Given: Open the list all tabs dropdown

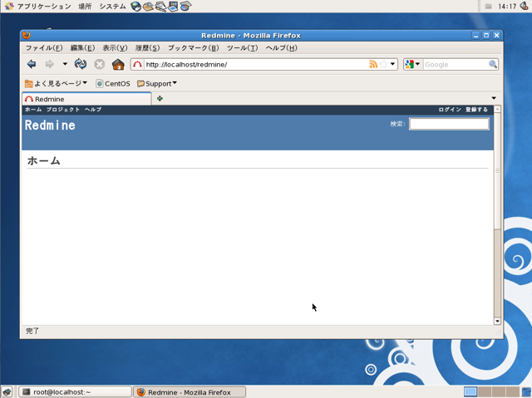Looking at the screenshot, I should 494,98.
